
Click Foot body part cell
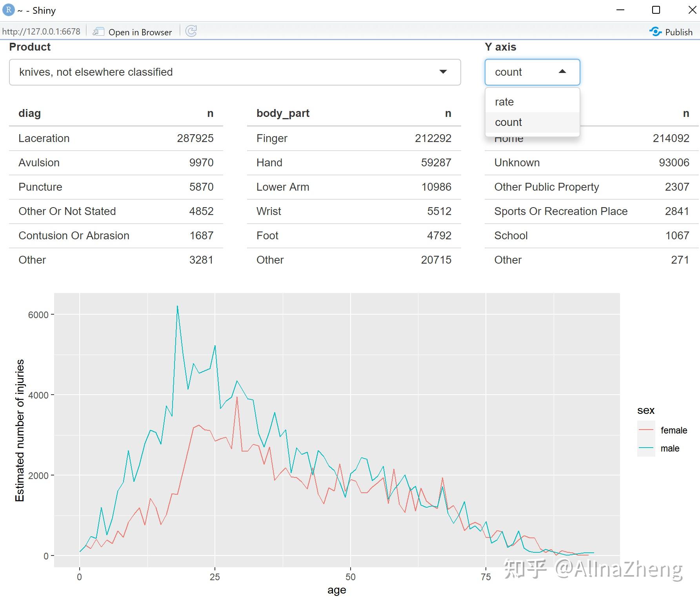point(267,236)
